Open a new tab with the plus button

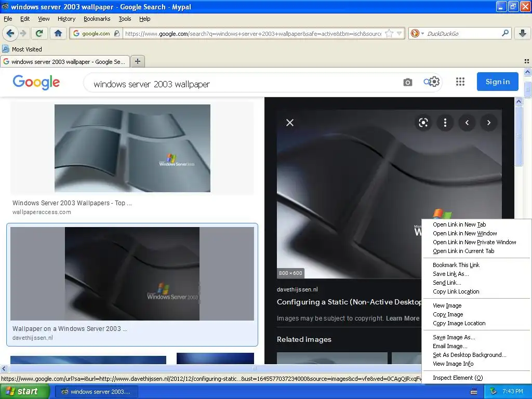click(137, 61)
